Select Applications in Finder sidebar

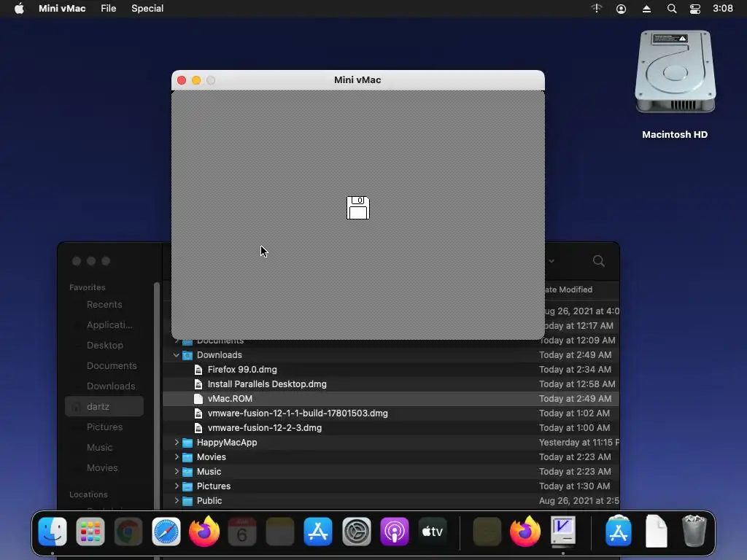click(109, 324)
